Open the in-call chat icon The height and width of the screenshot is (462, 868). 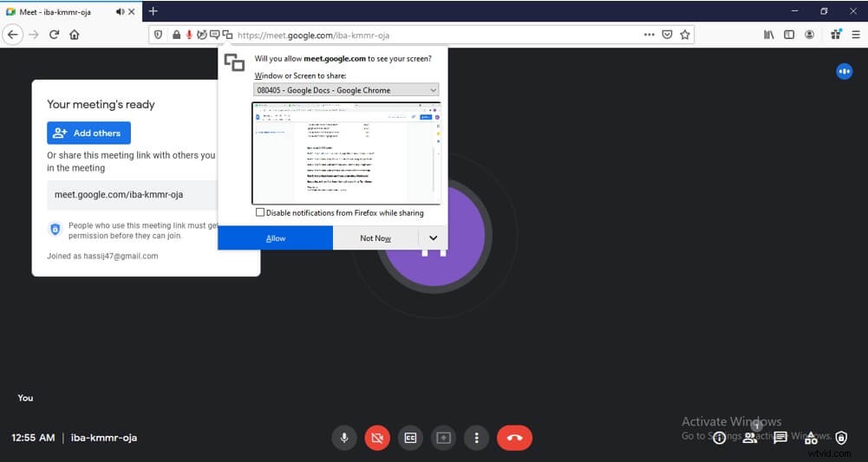780,439
